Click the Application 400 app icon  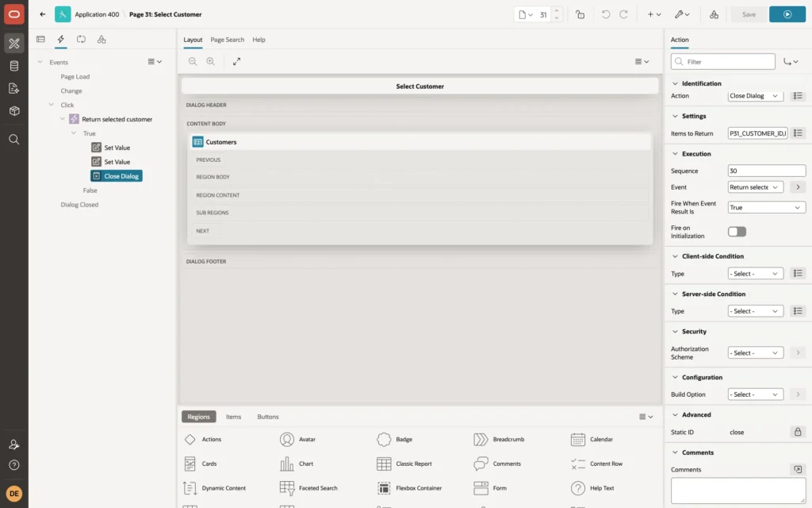(63, 14)
